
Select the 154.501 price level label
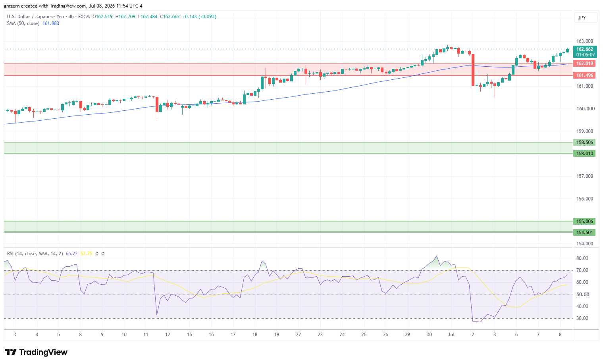pyautogui.click(x=585, y=233)
